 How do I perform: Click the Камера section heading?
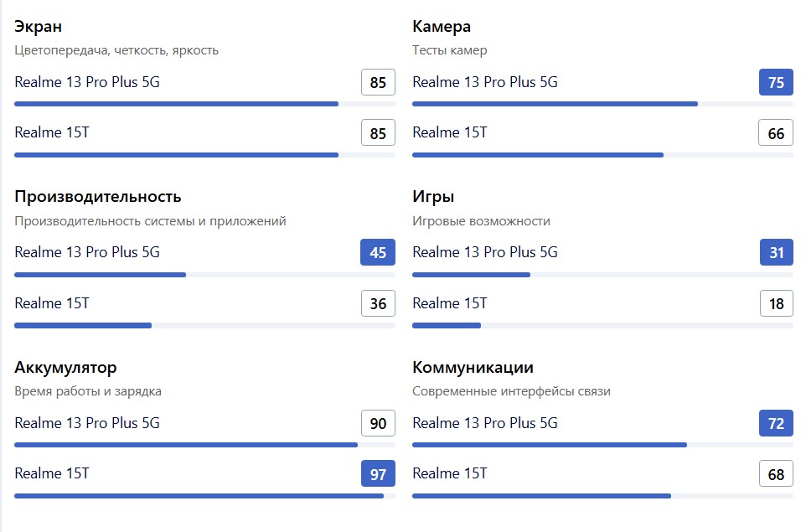(x=442, y=26)
